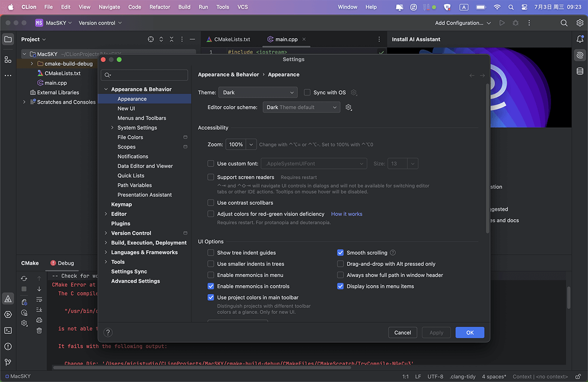Uncheck Display icons in menu items
The height and width of the screenshot is (382, 588).
tap(340, 286)
